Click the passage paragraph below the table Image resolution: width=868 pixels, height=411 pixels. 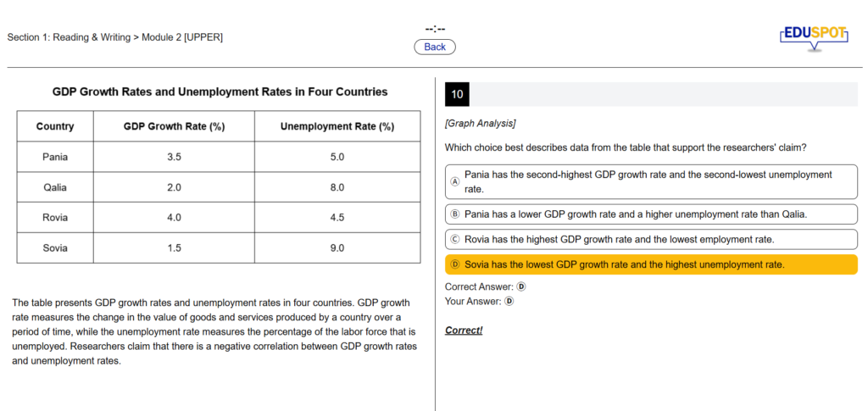(214, 332)
